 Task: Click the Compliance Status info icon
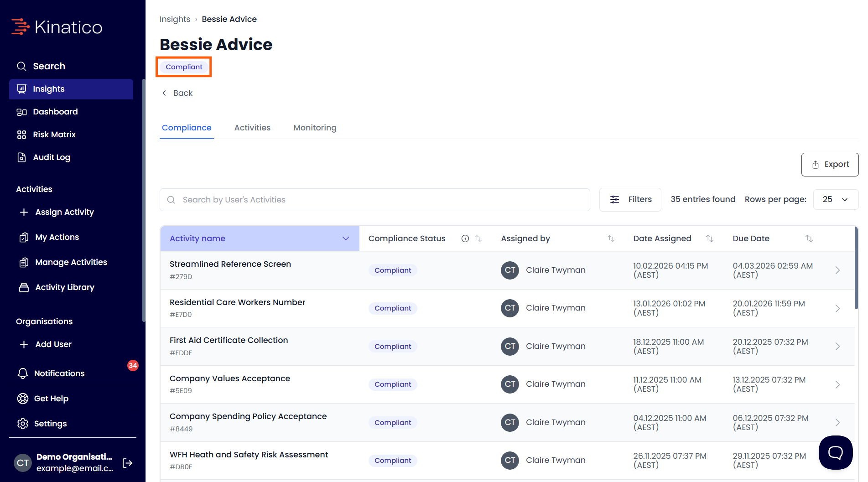[465, 238]
